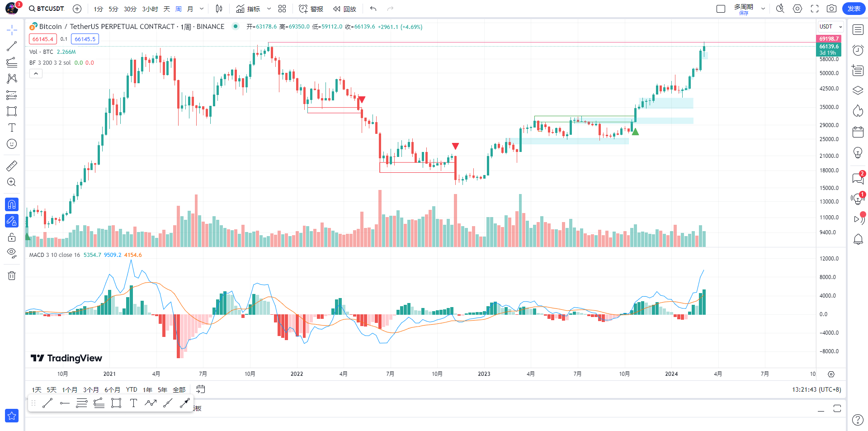
Task: Open the economic calendar panel
Action: pos(858,132)
